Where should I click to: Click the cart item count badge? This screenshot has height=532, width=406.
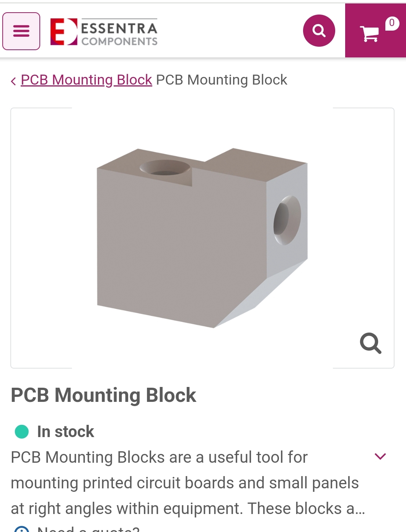pyautogui.click(x=392, y=23)
